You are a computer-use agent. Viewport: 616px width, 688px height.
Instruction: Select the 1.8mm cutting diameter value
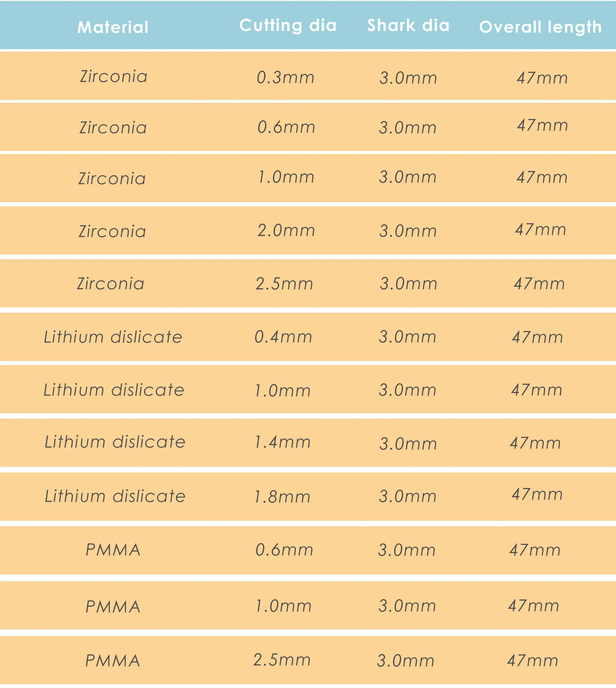point(282,497)
